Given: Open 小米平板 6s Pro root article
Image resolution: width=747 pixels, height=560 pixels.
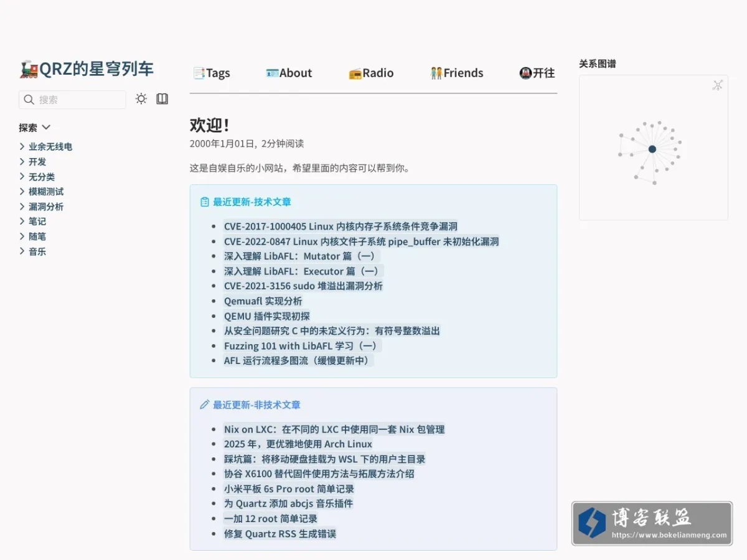Looking at the screenshot, I should 289,489.
